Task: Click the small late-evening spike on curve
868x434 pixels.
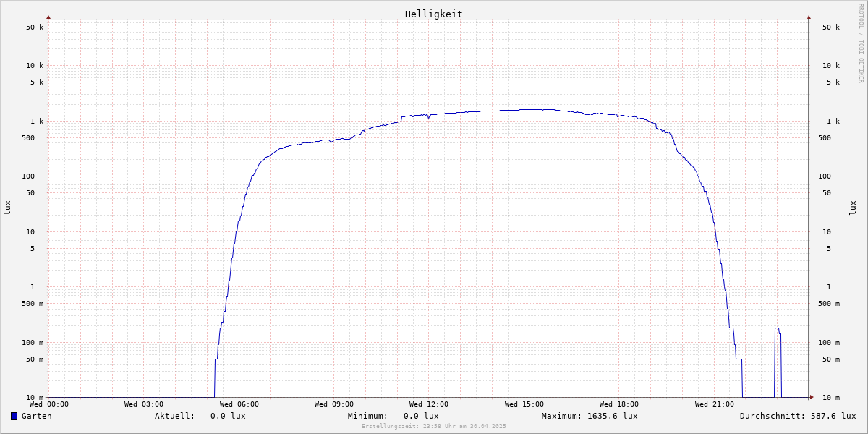Action: click(778, 362)
